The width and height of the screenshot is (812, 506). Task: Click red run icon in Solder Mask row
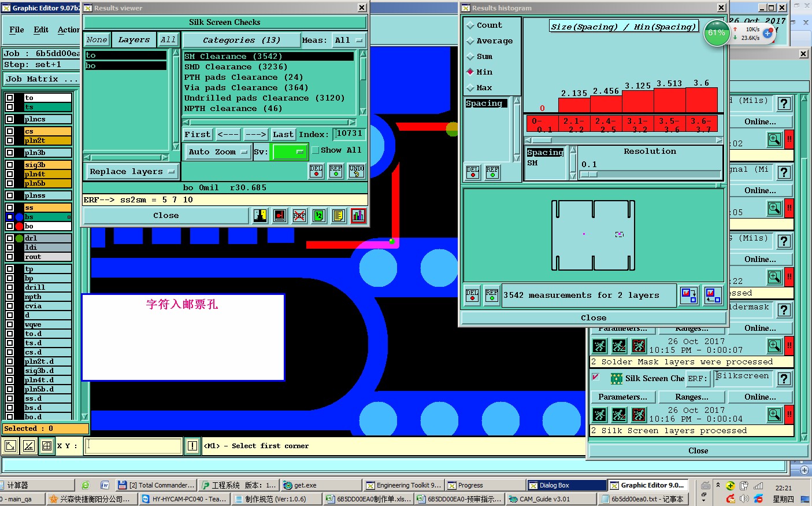point(639,346)
